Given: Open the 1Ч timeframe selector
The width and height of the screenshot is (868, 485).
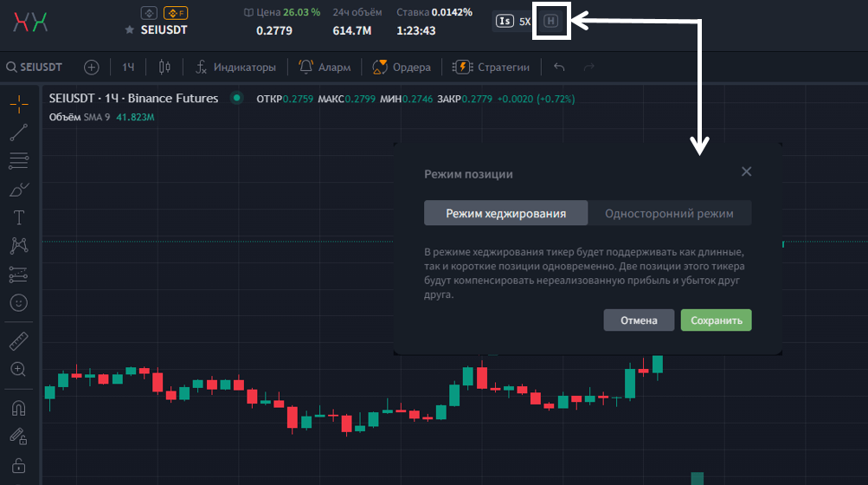Looking at the screenshot, I should tap(128, 67).
